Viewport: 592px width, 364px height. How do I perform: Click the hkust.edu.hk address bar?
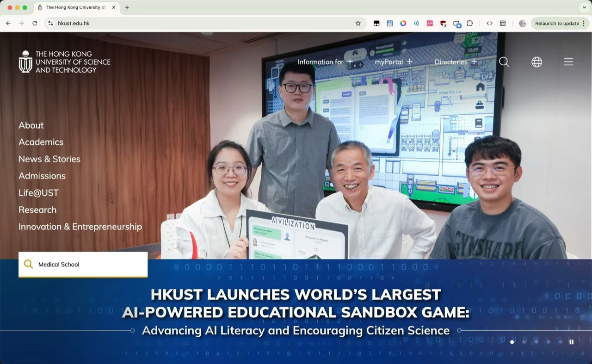coord(205,23)
